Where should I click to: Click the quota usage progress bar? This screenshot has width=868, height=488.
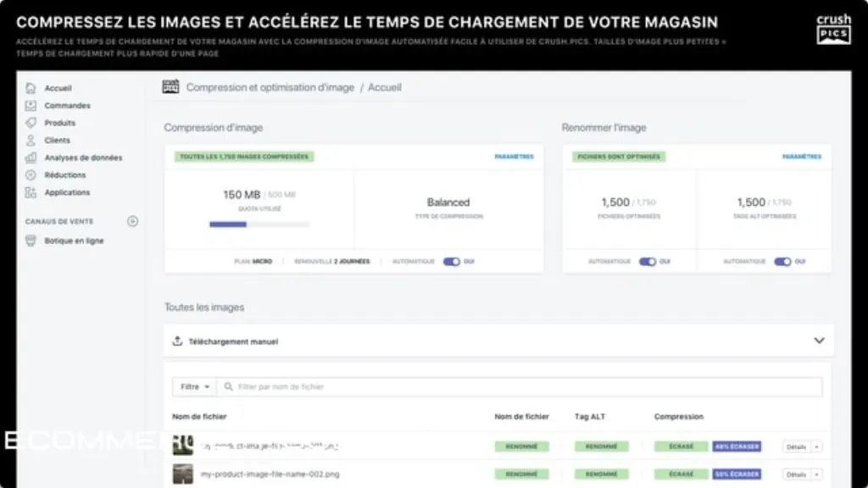(259, 224)
